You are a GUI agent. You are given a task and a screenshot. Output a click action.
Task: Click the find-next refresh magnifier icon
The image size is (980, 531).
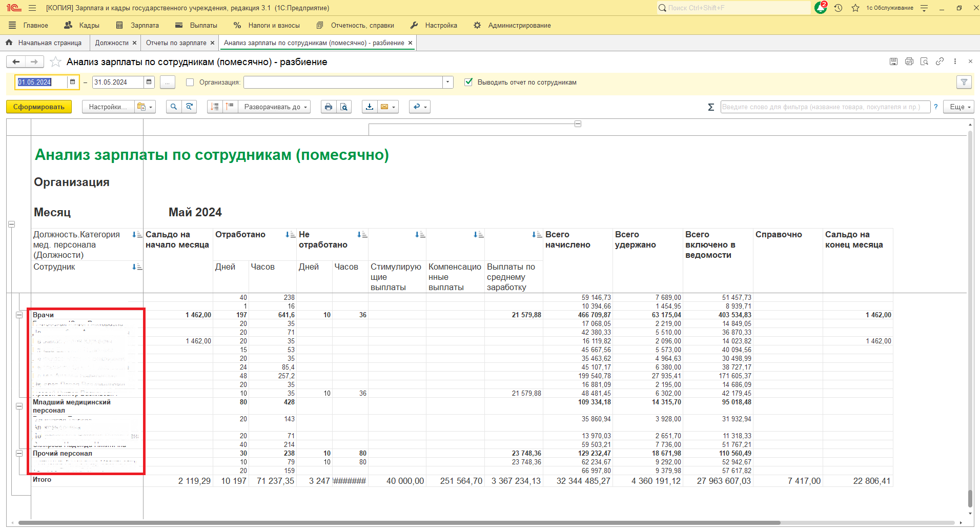point(189,107)
